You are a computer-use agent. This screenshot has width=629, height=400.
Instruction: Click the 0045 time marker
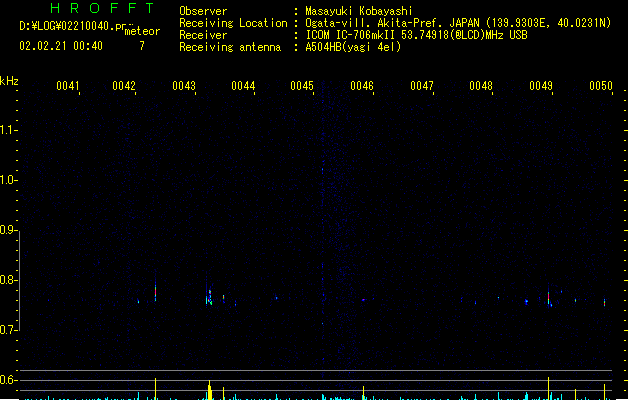click(x=302, y=86)
